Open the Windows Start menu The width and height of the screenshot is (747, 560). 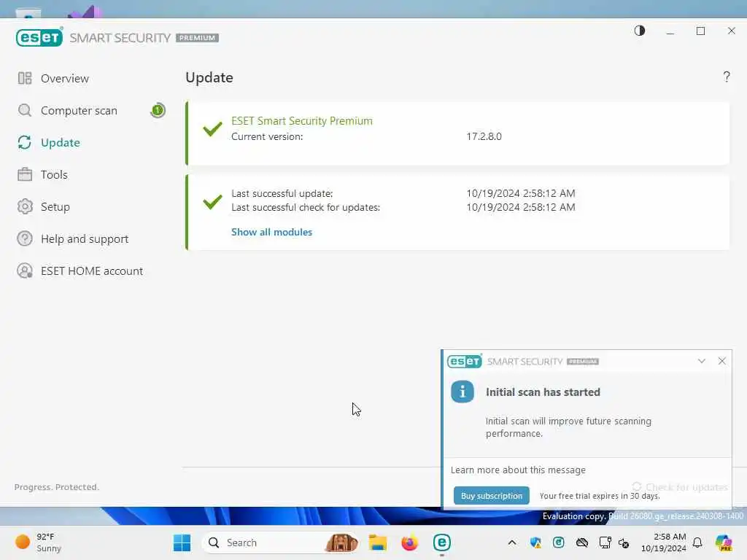(182, 542)
